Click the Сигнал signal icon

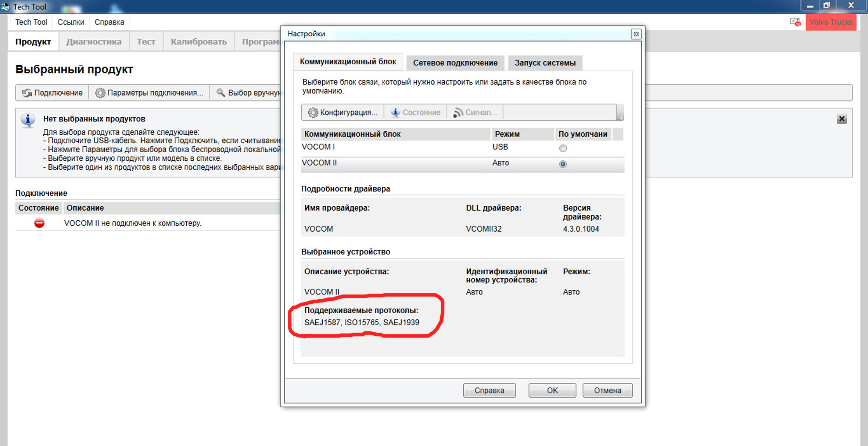[458, 113]
